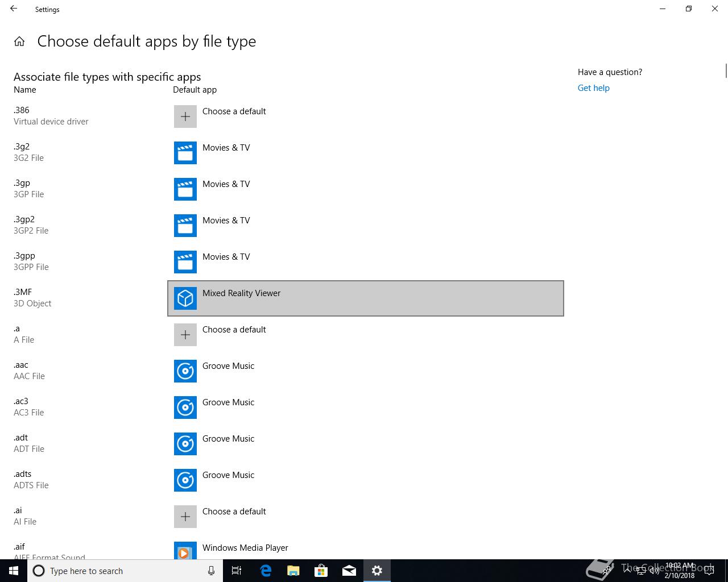Image resolution: width=728 pixels, height=582 pixels.
Task: Click the Type here to search box
Action: 125,571
